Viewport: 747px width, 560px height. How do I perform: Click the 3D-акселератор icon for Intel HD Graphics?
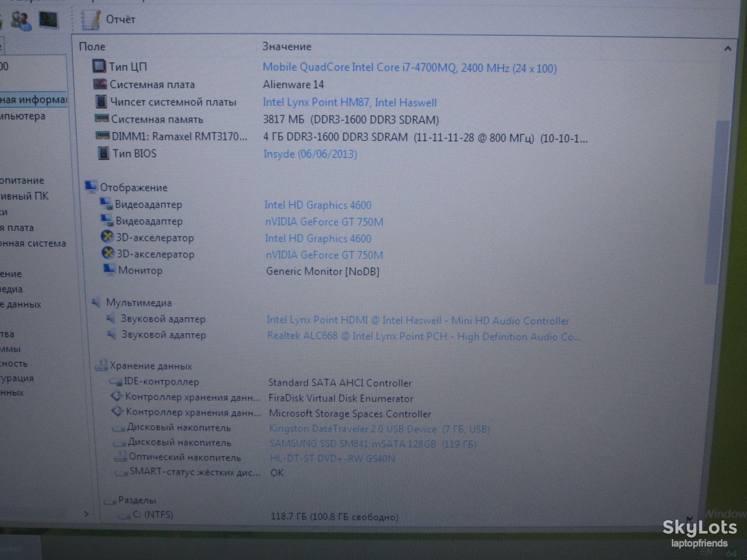click(107, 236)
